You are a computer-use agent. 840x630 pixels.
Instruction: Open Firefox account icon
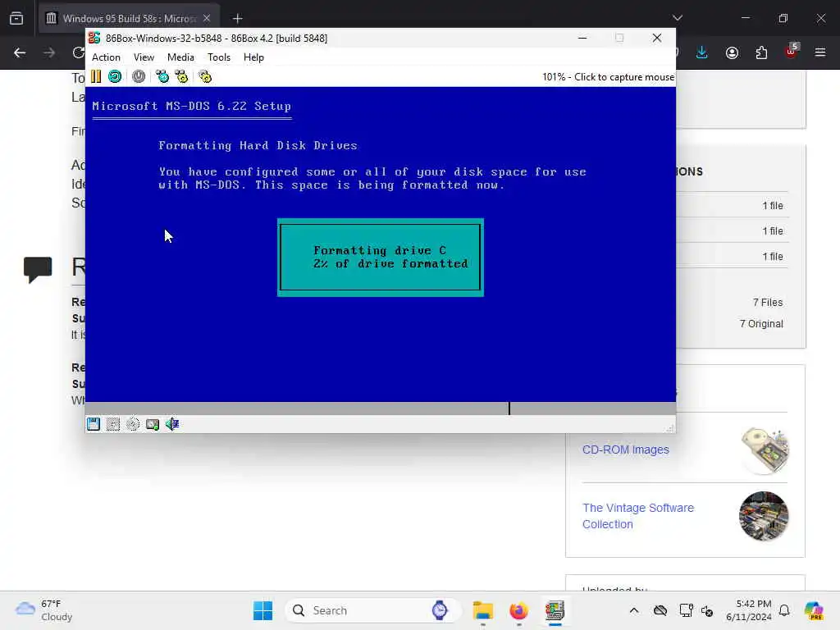(x=732, y=52)
